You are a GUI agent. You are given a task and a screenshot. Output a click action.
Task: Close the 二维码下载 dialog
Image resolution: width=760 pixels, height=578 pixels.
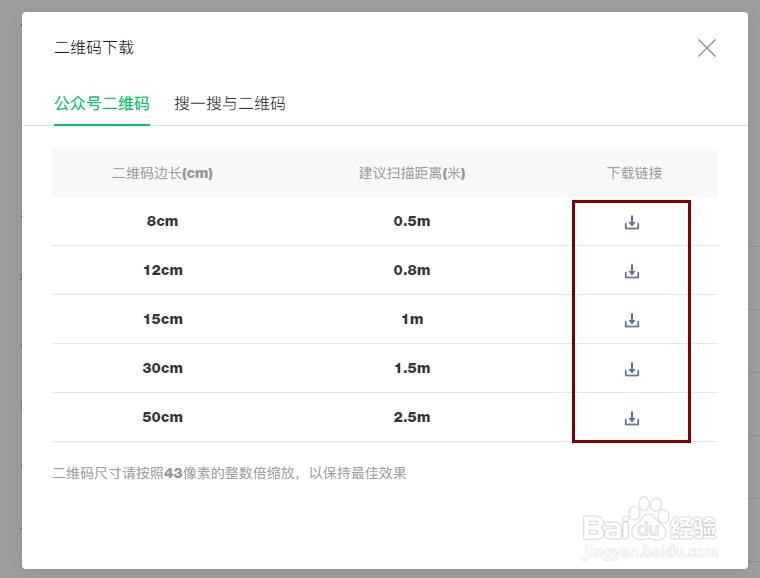coord(707,48)
